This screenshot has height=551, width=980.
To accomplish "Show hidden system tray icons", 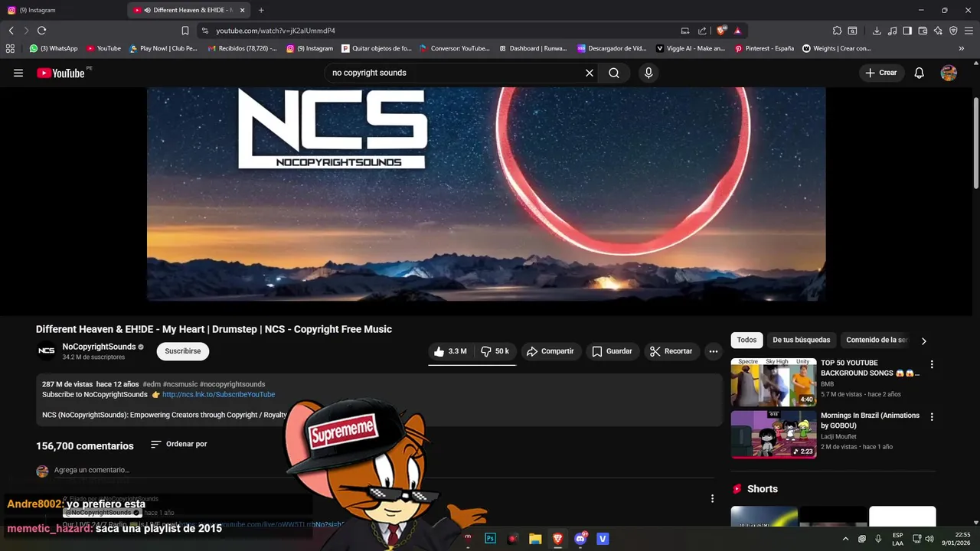I will [x=845, y=539].
